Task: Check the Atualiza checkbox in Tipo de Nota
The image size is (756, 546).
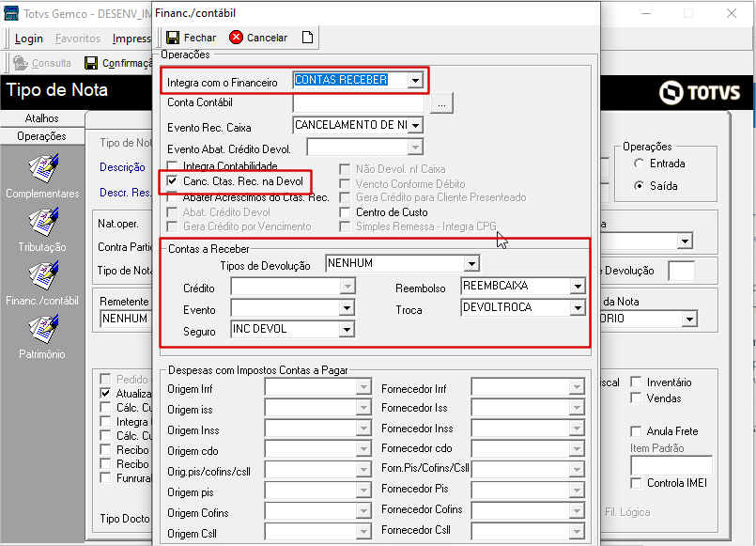Action: point(105,393)
